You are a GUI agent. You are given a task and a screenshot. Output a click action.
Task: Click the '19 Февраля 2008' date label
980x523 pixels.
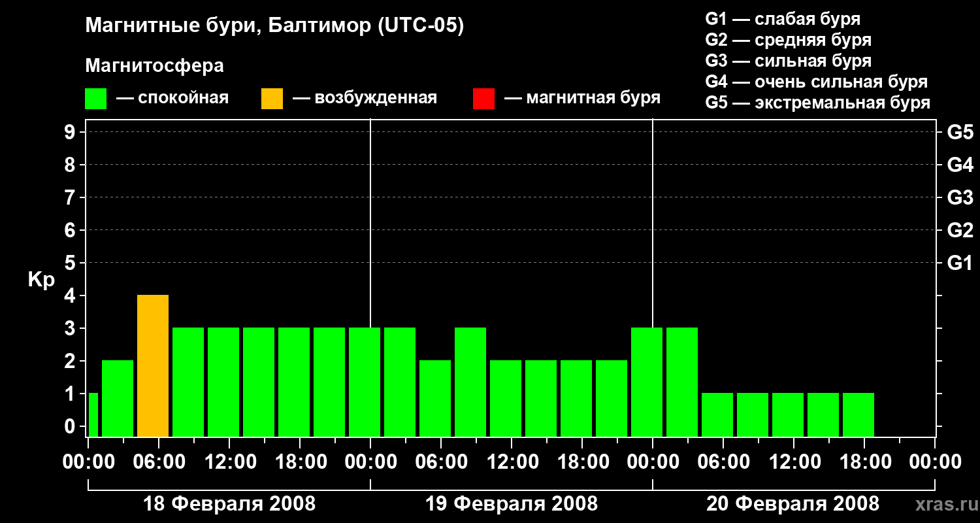click(512, 504)
